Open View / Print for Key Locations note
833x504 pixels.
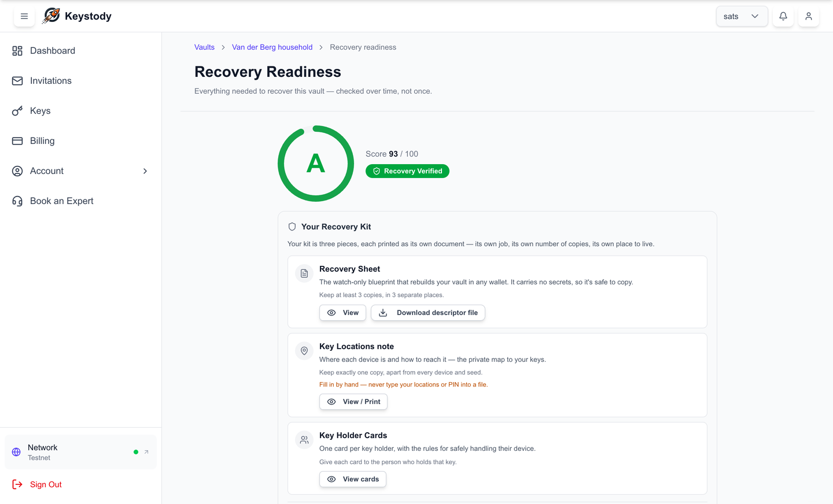(x=353, y=402)
